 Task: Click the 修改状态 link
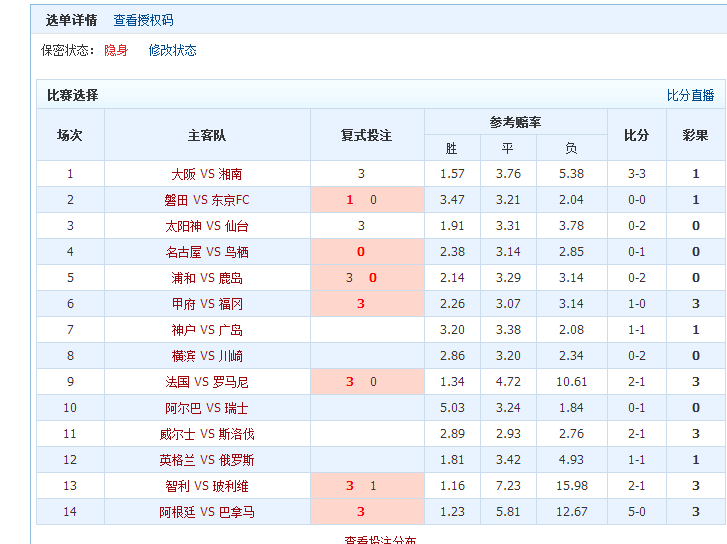pos(172,50)
